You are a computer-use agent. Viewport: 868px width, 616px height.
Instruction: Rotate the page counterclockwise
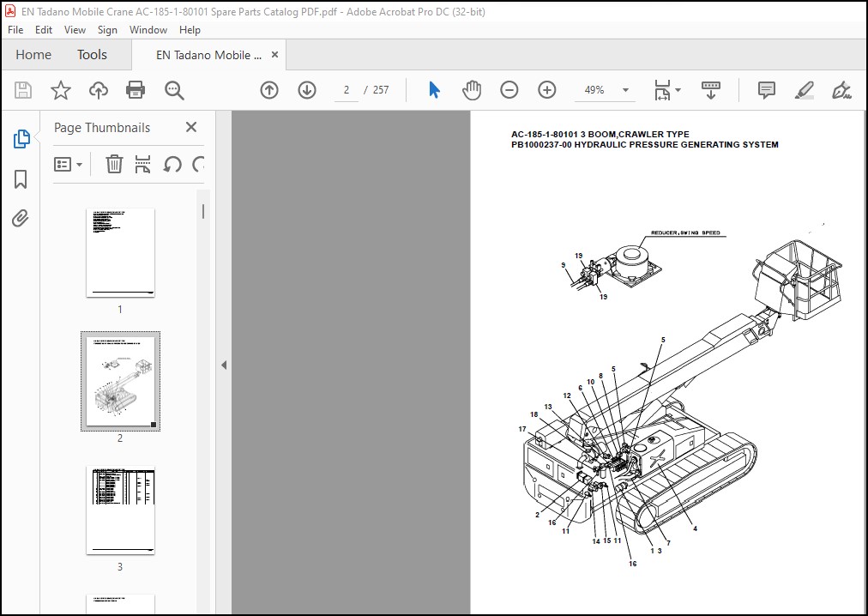(172, 164)
